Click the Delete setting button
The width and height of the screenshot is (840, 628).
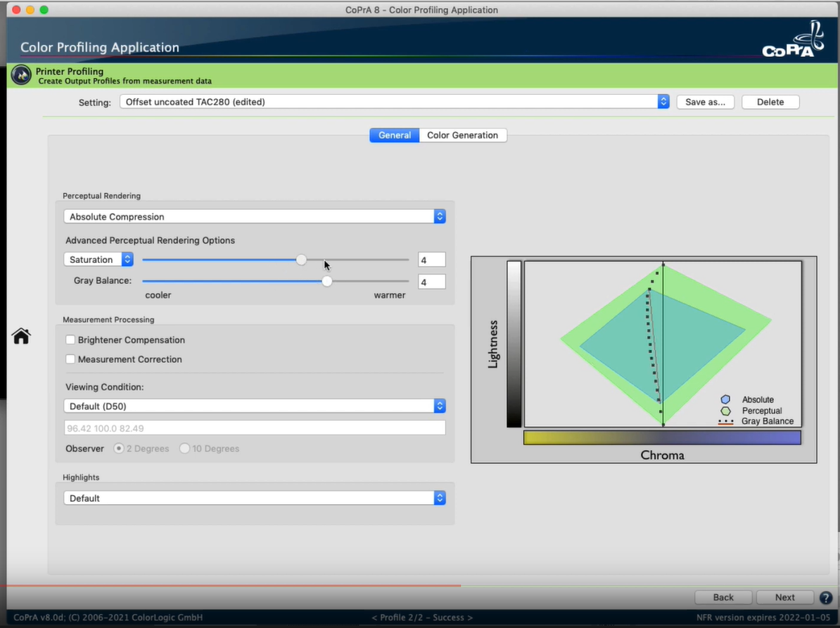click(x=770, y=102)
